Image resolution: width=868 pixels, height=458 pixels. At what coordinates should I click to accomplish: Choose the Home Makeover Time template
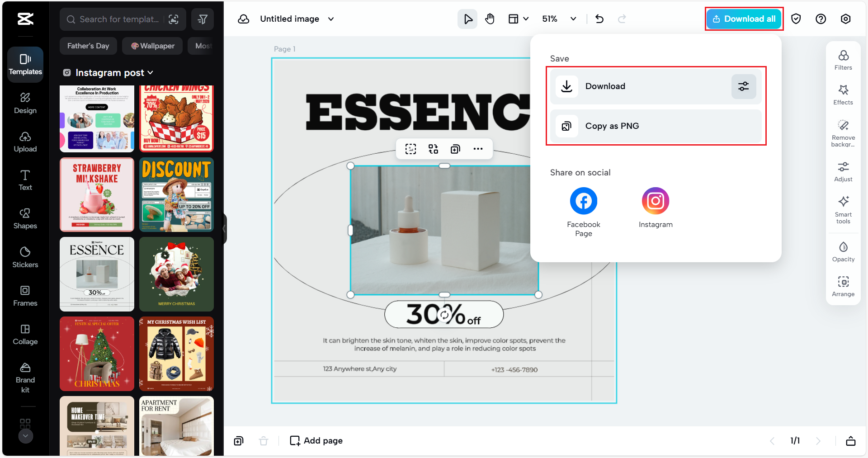pyautogui.click(x=97, y=426)
